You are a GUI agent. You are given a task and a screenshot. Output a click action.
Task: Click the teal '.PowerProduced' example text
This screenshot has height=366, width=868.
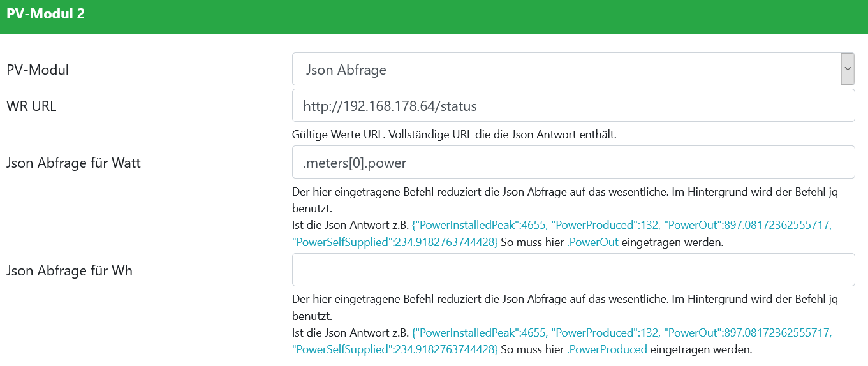point(607,349)
